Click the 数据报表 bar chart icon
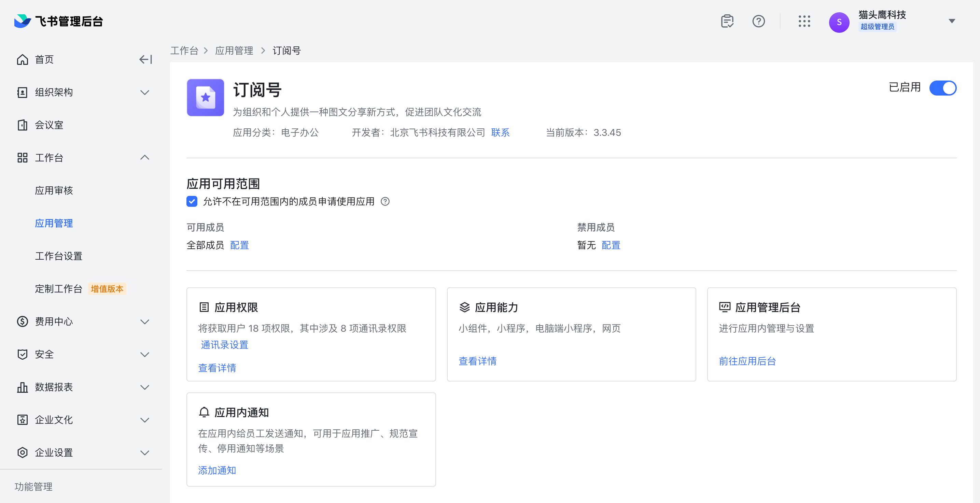Viewport: 980px width, 503px height. [x=23, y=387]
